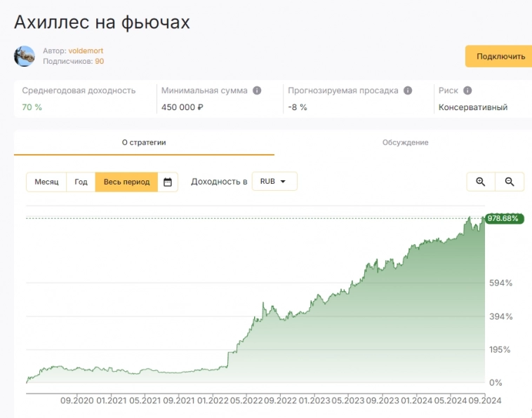Screen dimensions: 532x418
Task: Click the Ахиллес на фьючах strategy title
Action: point(102,22)
